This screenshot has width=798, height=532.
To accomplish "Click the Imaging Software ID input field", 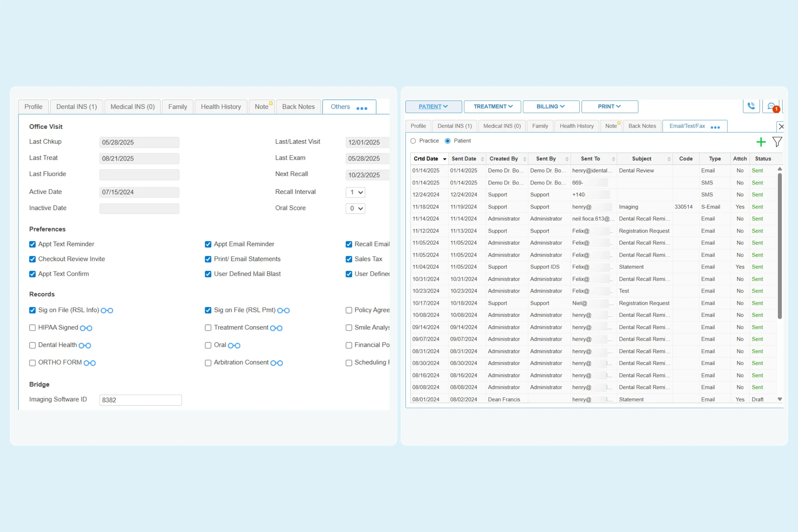I will (140, 400).
